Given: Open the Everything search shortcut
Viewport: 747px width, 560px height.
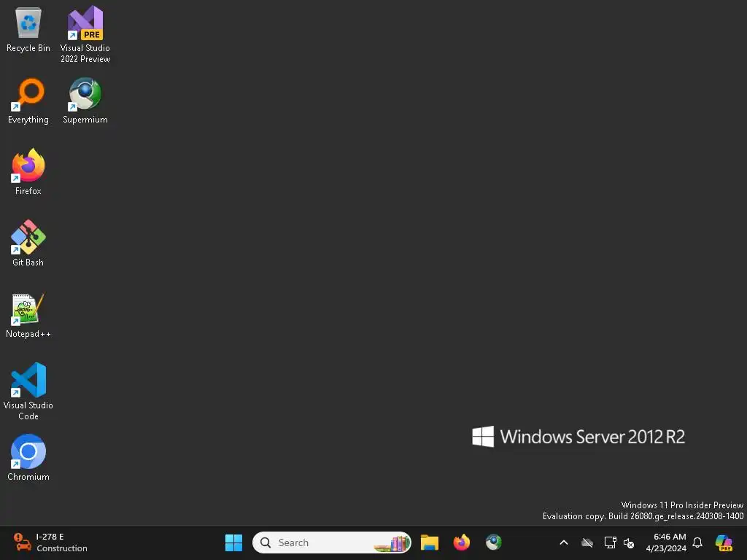Looking at the screenshot, I should (28, 101).
